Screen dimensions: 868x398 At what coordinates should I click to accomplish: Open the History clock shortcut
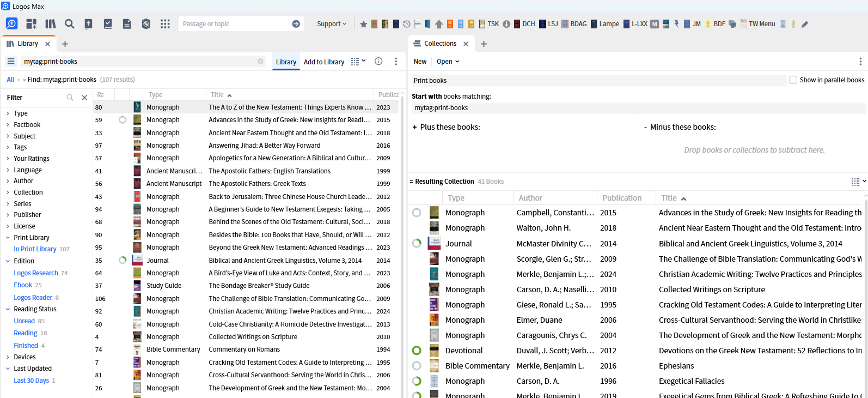406,24
